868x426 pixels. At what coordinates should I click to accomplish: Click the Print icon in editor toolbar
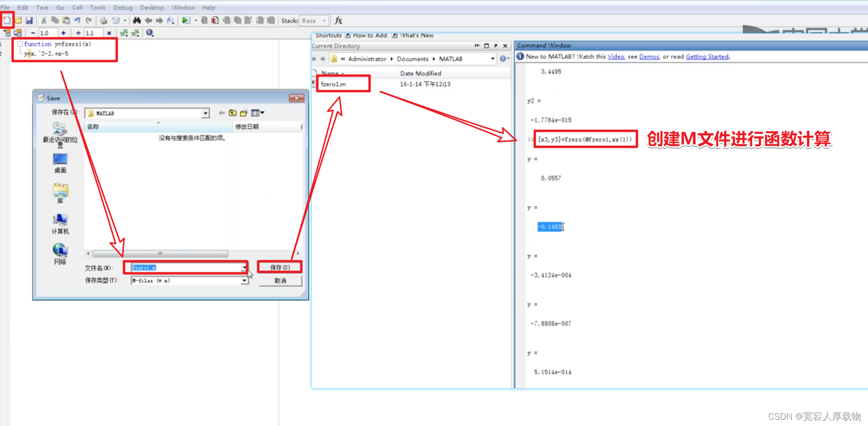click(x=103, y=20)
